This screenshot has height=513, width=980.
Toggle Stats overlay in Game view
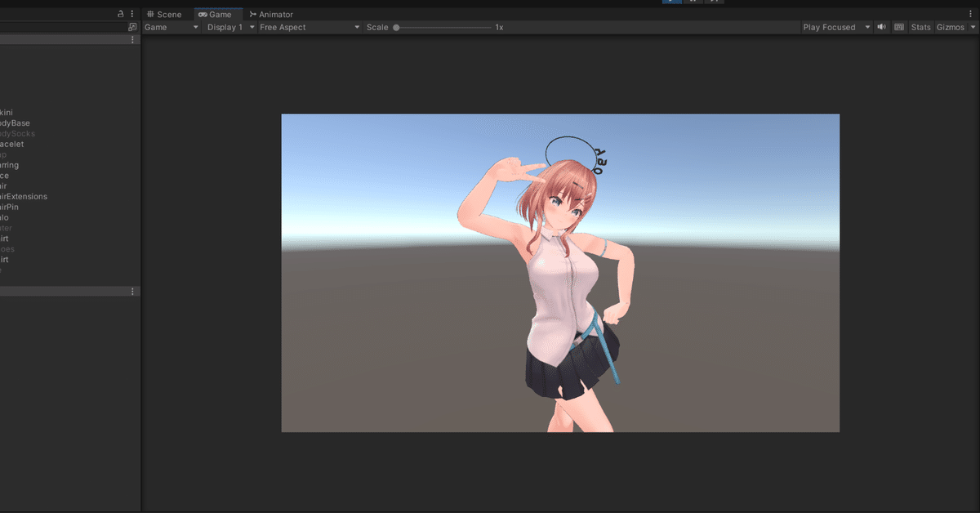(x=920, y=26)
